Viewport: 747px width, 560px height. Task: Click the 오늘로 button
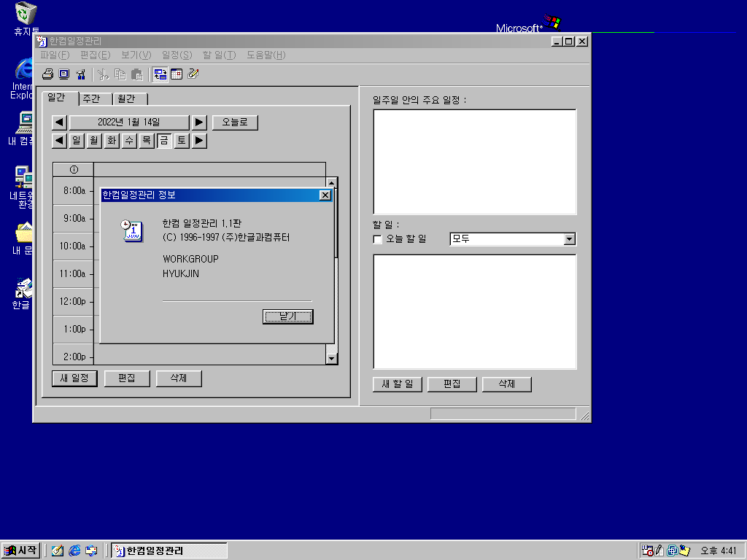click(x=235, y=122)
